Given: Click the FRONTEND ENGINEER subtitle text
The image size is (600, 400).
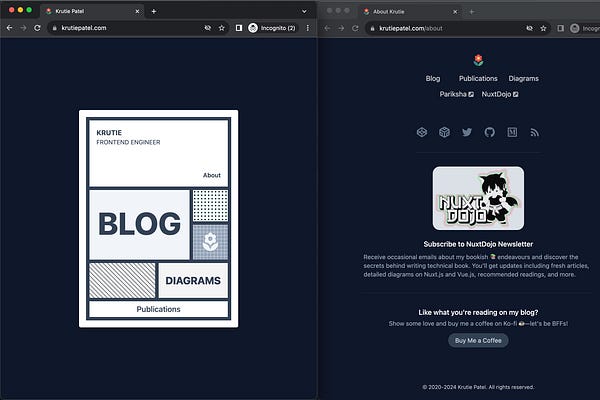Looking at the screenshot, I should click(x=128, y=142).
